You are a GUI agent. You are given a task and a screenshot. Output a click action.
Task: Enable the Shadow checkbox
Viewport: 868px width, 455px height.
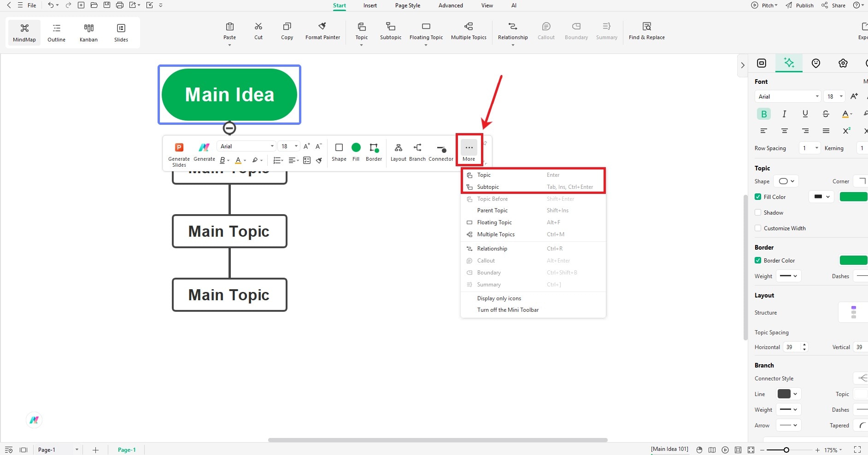click(758, 212)
